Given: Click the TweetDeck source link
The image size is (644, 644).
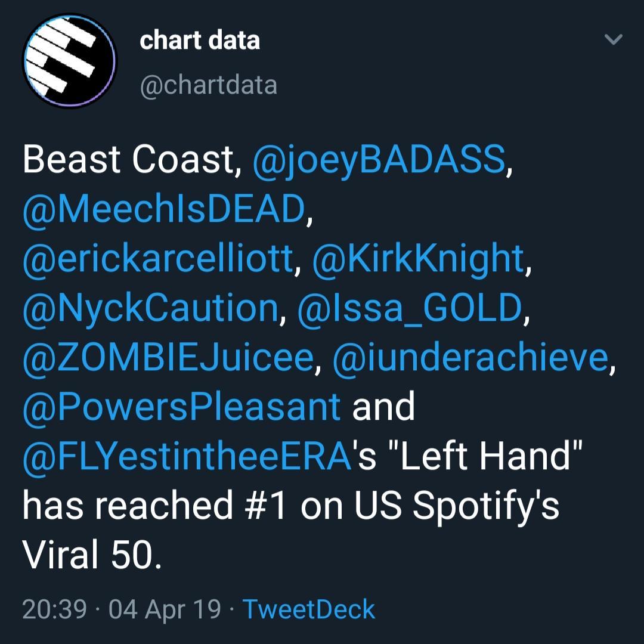Looking at the screenshot, I should coord(309,609).
